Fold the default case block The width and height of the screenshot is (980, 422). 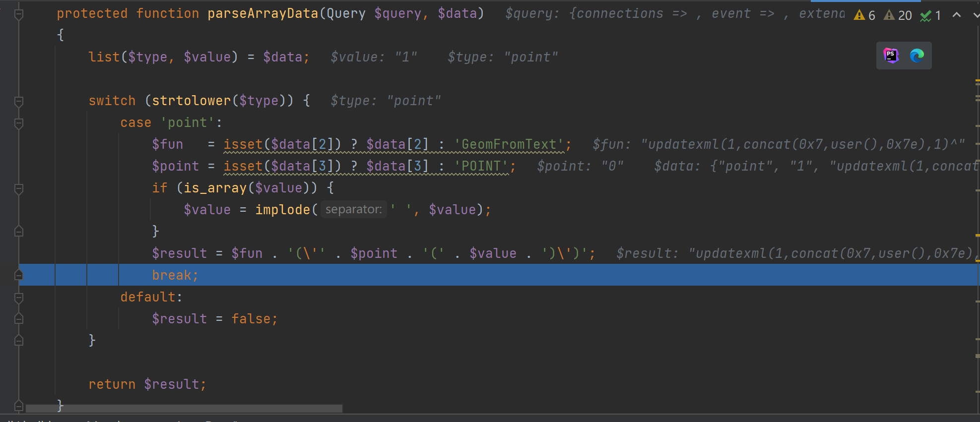coord(19,298)
